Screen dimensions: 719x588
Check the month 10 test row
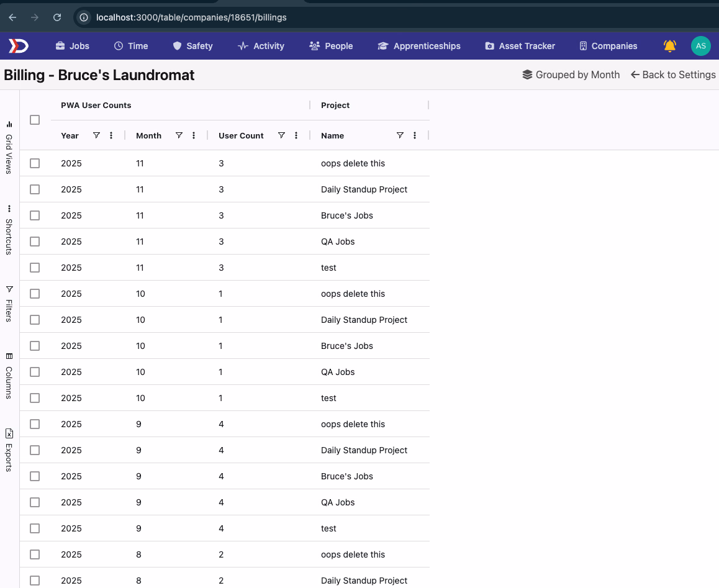point(35,398)
